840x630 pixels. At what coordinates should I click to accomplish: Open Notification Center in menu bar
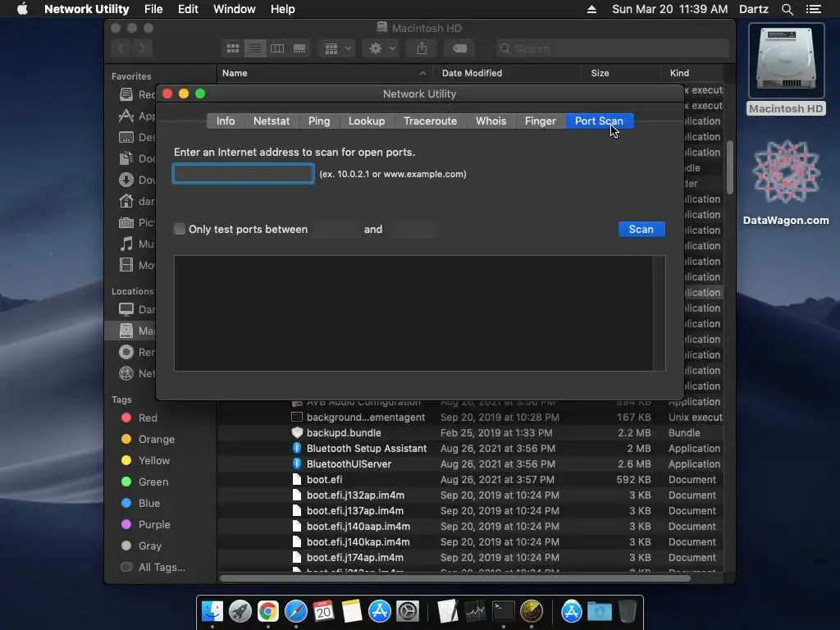pyautogui.click(x=813, y=9)
